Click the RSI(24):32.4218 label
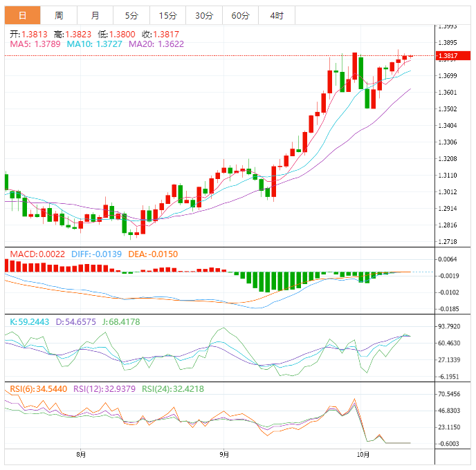476x470 pixels. [x=173, y=388]
